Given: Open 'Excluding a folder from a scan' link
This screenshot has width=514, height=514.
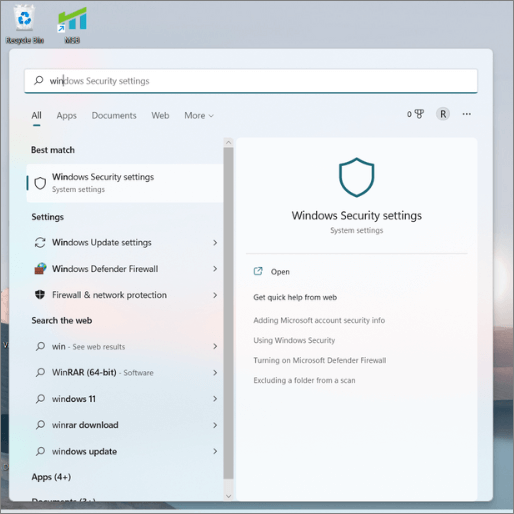Looking at the screenshot, I should pyautogui.click(x=304, y=380).
